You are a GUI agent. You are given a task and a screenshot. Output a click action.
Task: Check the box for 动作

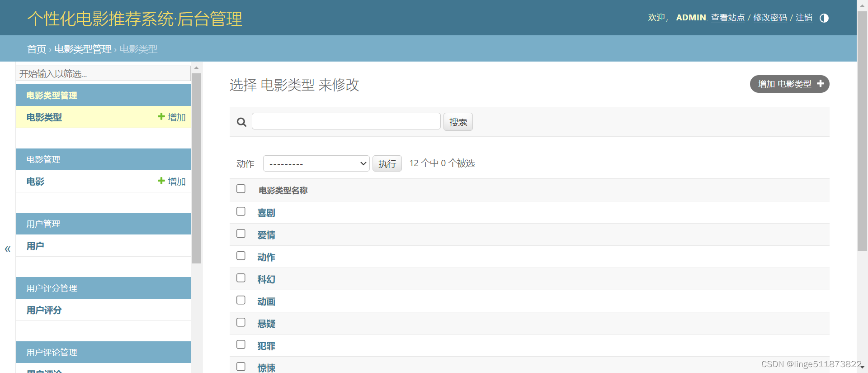241,256
